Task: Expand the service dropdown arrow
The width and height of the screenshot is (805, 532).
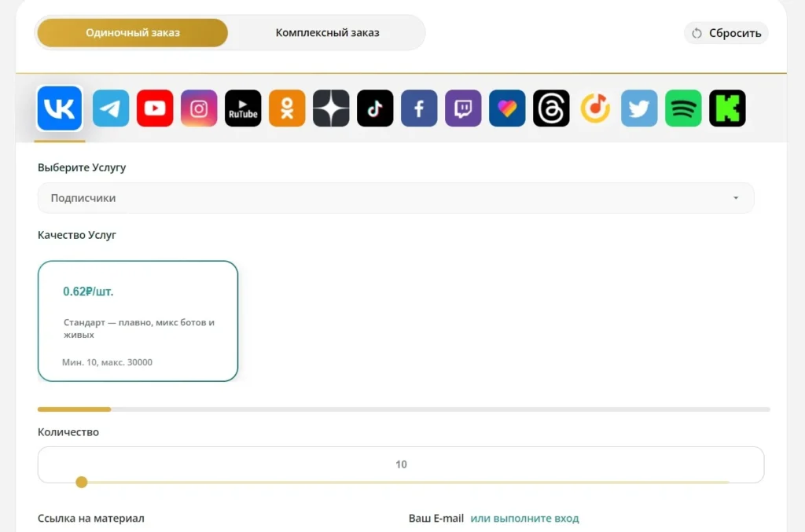Action: pos(736,198)
